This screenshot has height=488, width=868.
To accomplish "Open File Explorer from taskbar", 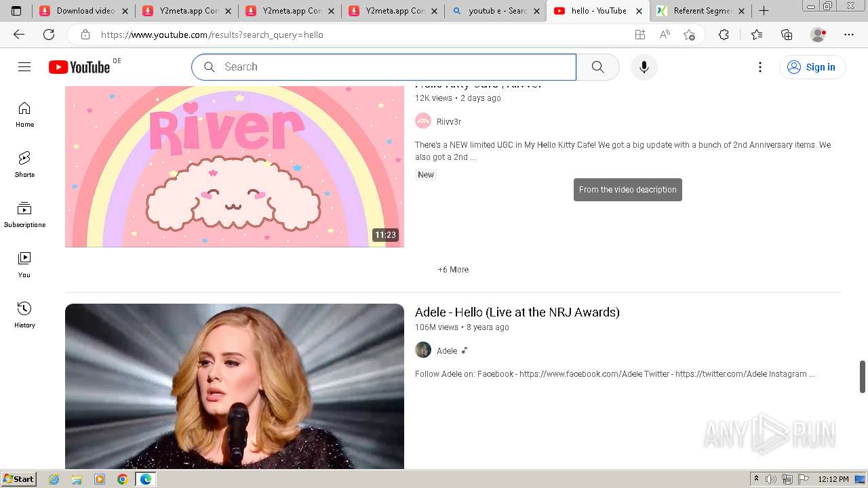I will tap(77, 479).
